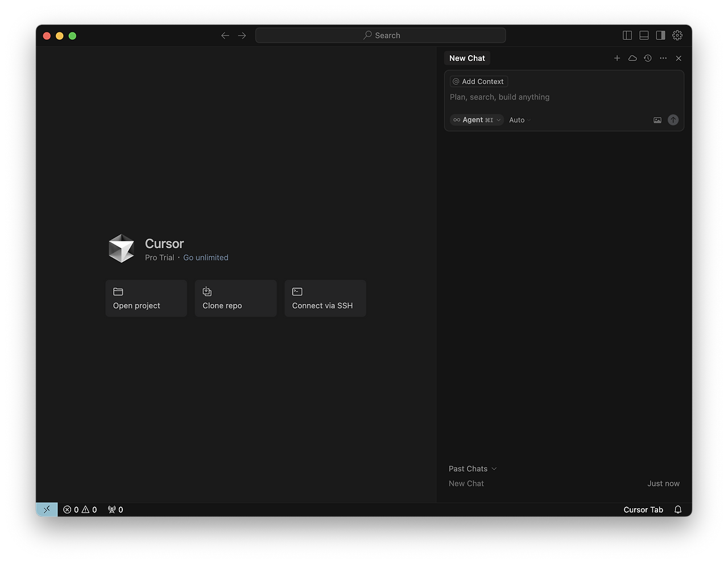Follow the 'Go unlimited' link
Viewport: 728px width, 564px height.
(206, 258)
